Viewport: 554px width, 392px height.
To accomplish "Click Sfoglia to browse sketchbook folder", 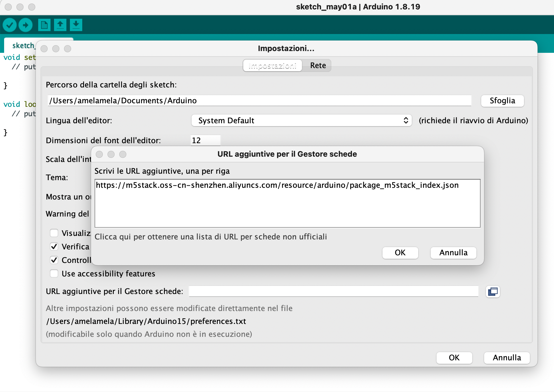I will point(502,101).
